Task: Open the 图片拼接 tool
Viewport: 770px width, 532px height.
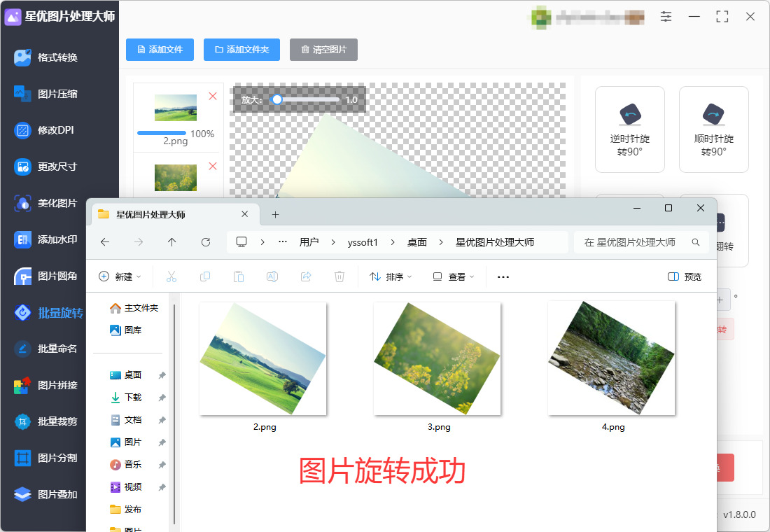Action: [46, 385]
